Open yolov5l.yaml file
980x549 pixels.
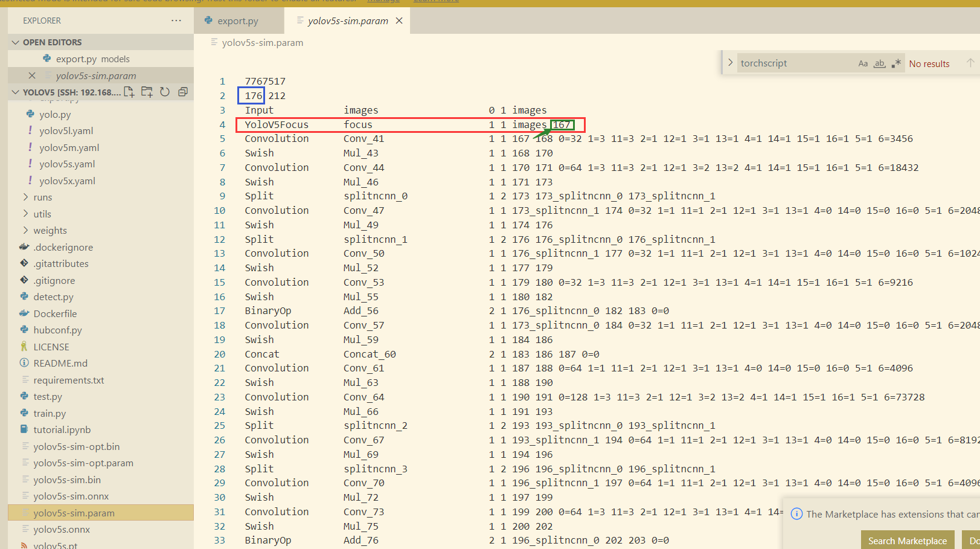tap(66, 130)
